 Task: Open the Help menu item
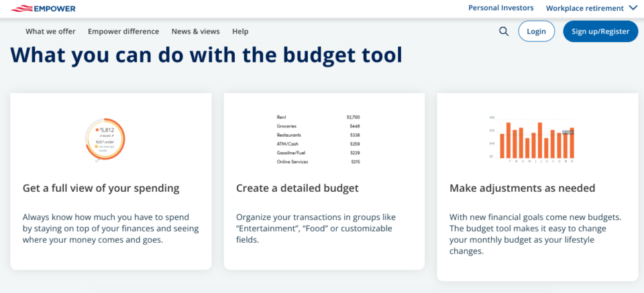tap(240, 32)
